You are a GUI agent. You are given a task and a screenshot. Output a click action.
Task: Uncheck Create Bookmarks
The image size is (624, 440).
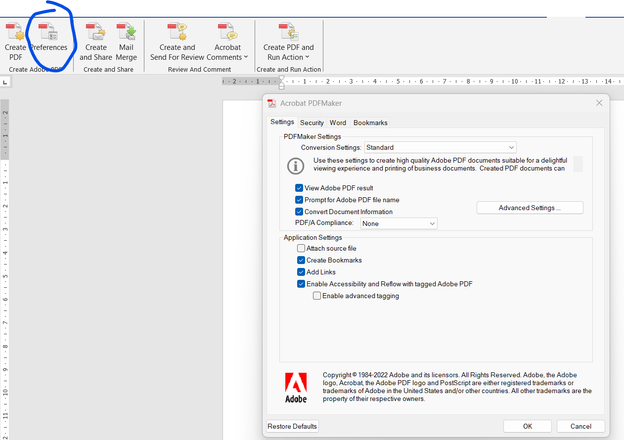(x=301, y=260)
